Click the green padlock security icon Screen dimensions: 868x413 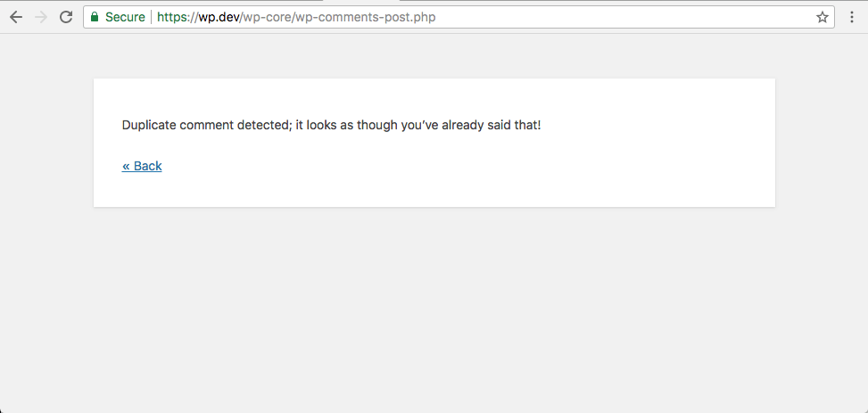pos(94,17)
